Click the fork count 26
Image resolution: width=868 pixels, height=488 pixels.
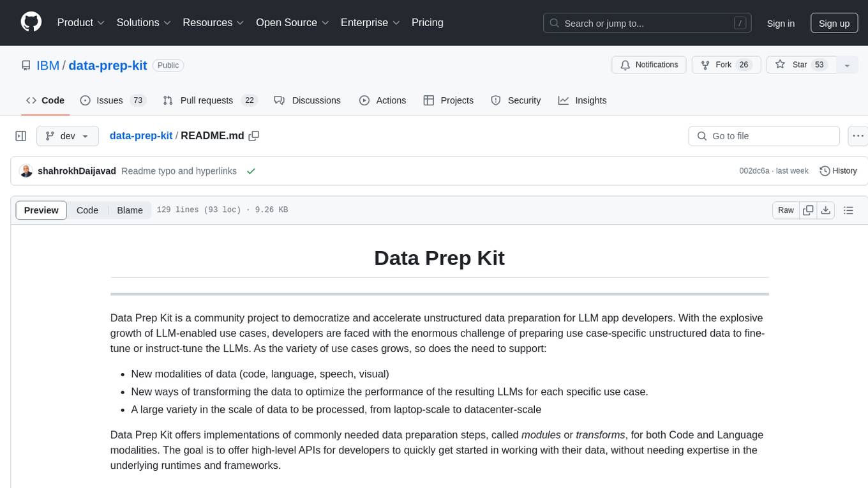[x=744, y=65]
